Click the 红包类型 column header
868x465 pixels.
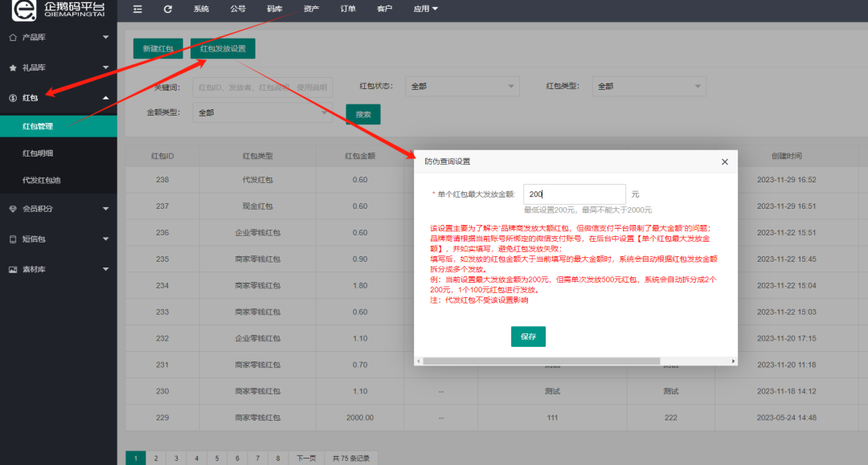(257, 156)
